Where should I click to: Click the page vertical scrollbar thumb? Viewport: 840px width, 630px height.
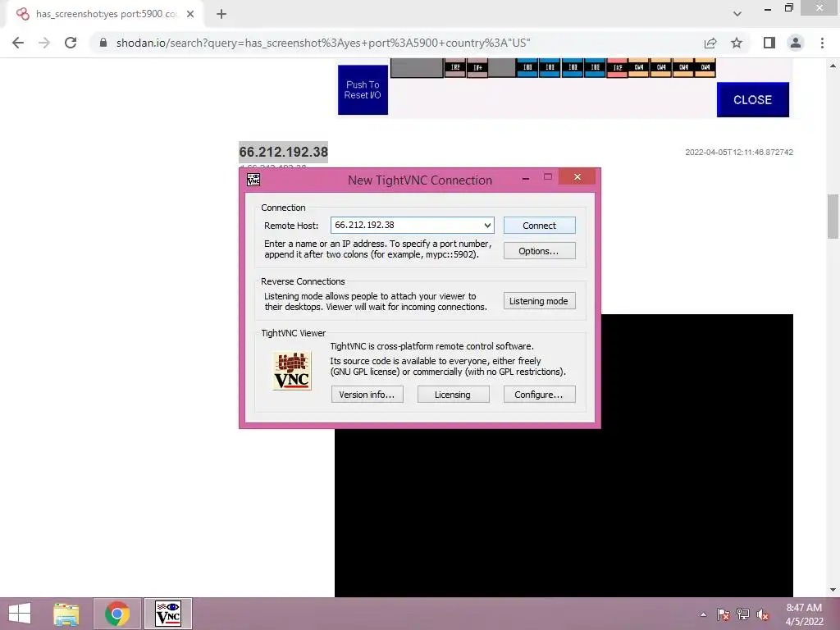[x=833, y=217]
